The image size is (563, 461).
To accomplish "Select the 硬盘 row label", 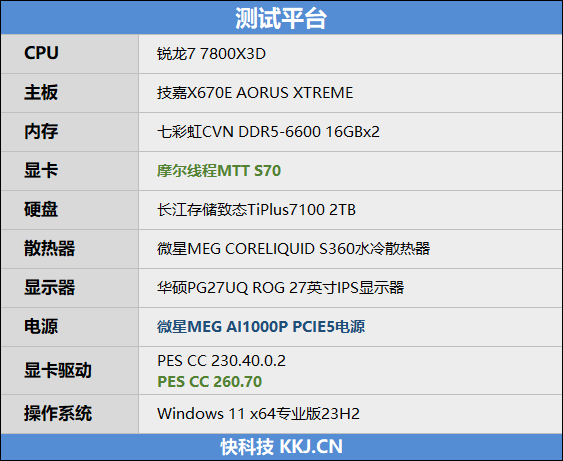I will tap(41, 209).
